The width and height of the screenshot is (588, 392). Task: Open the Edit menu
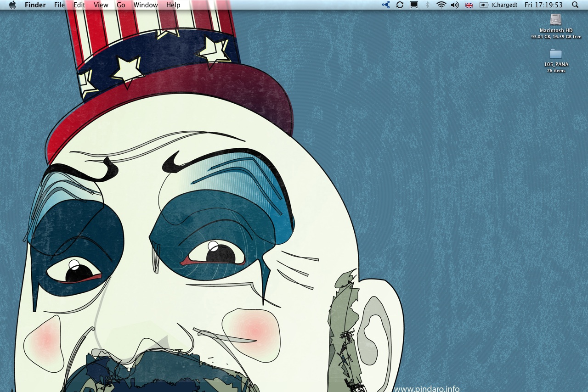pos(79,5)
